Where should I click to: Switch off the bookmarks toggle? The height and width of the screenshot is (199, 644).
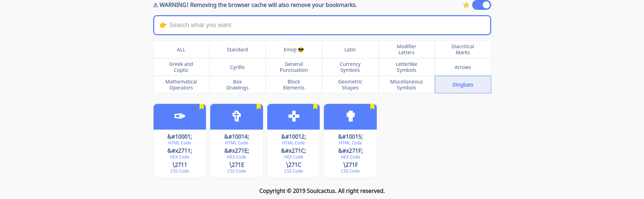point(481,5)
